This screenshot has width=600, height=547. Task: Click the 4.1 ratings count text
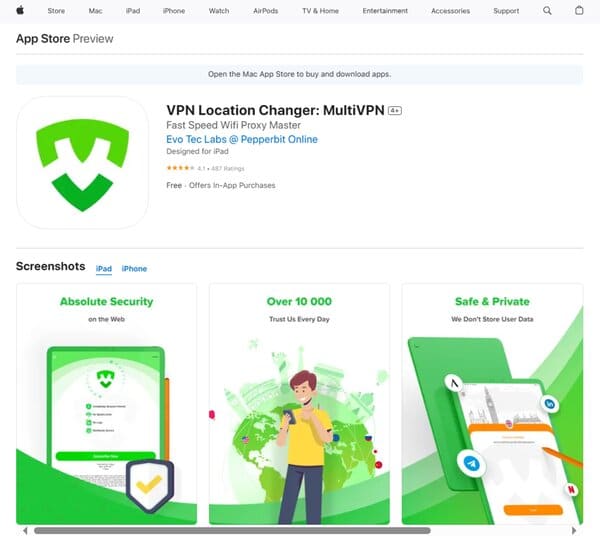(x=221, y=168)
